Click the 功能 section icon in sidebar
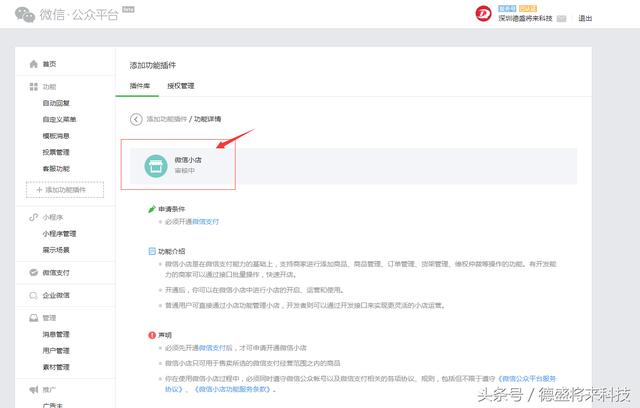This screenshot has height=408, width=640. coord(33,87)
